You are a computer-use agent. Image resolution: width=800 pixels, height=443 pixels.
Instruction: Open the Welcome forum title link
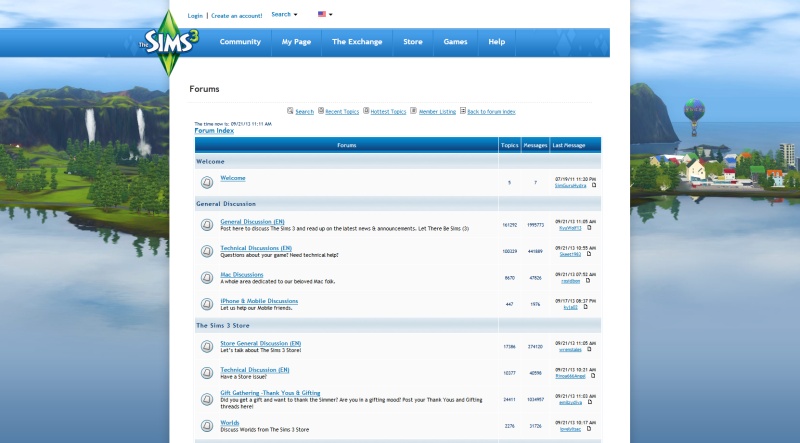click(233, 178)
